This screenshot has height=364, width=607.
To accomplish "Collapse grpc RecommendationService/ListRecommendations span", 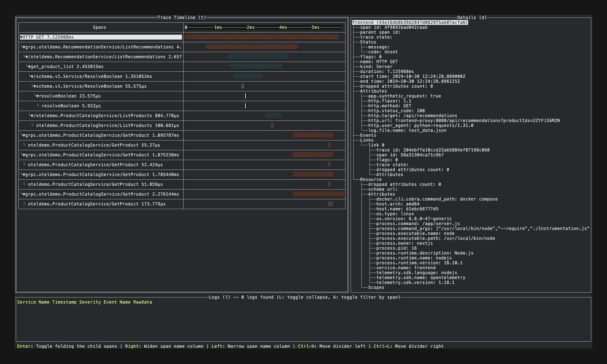I will [x=24, y=47].
